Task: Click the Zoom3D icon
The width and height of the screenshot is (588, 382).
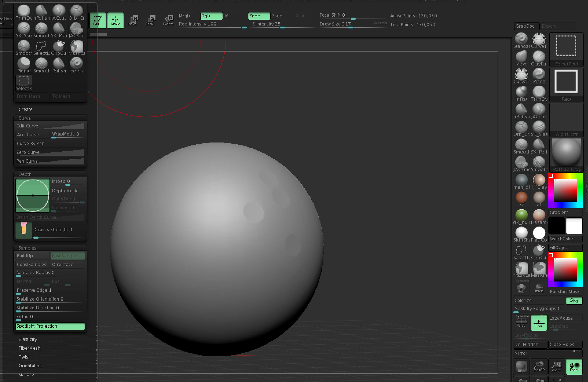Action: click(539, 366)
